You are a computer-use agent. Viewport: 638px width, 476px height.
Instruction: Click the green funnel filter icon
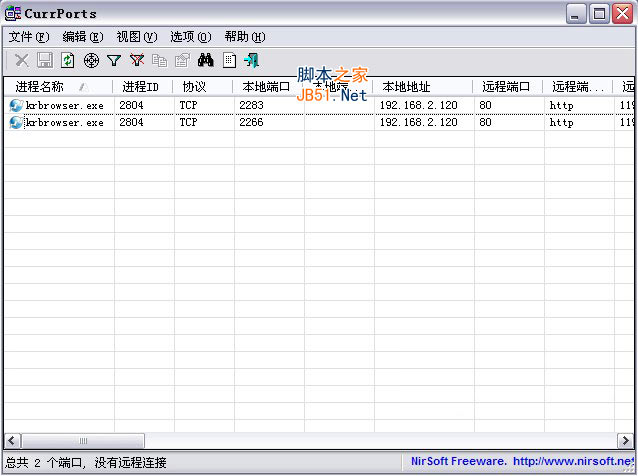(114, 61)
